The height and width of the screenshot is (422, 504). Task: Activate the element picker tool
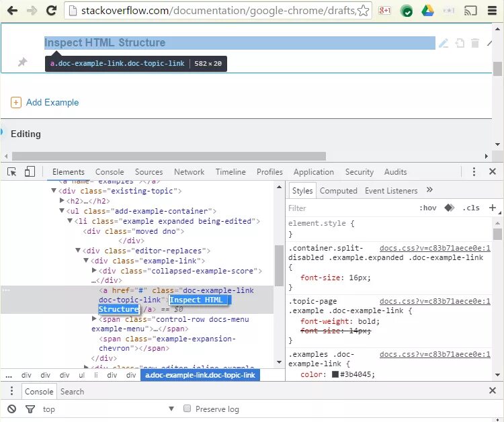point(12,172)
